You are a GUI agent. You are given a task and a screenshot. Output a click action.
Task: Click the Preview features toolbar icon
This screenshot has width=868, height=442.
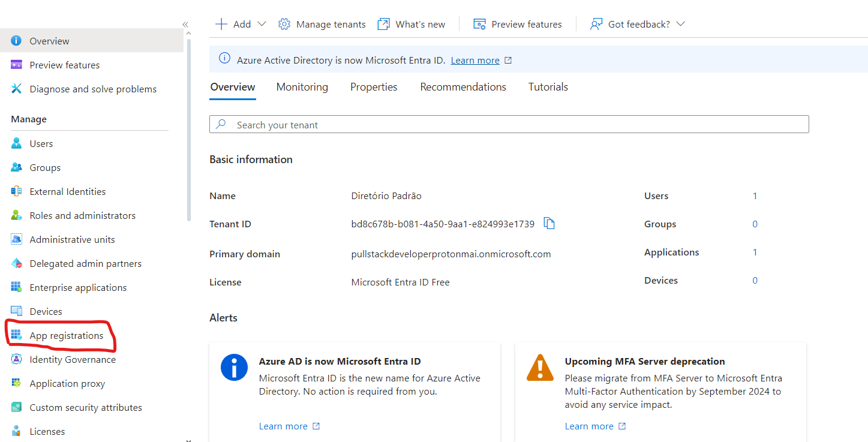coord(479,24)
